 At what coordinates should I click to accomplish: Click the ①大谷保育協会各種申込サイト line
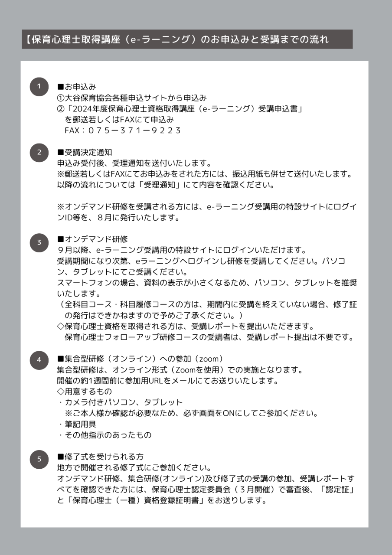coord(132,98)
